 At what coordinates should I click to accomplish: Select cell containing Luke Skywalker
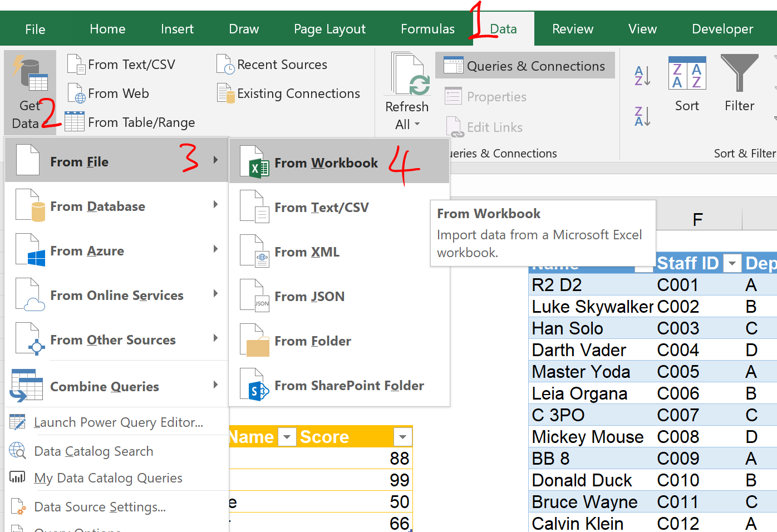pyautogui.click(x=592, y=307)
